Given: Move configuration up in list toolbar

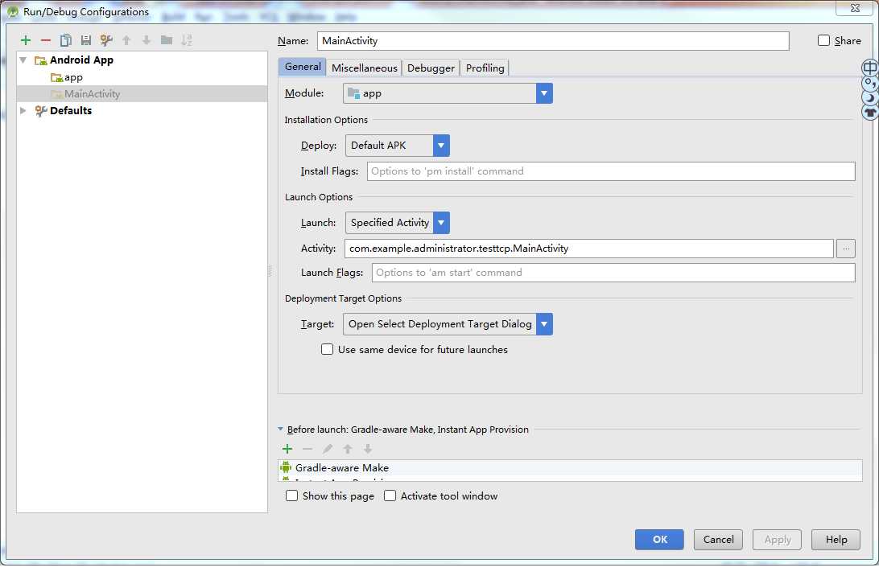Looking at the screenshot, I should point(126,40).
